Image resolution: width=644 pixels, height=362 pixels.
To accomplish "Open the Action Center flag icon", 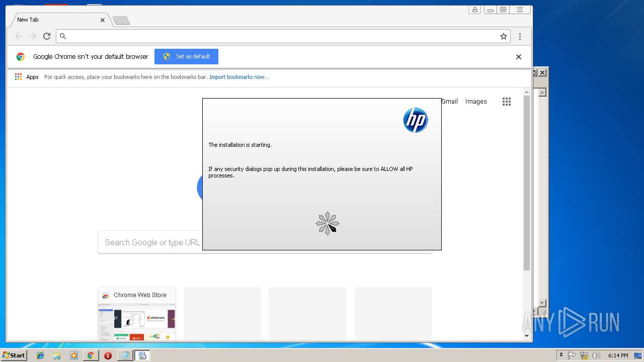I will pos(572,355).
